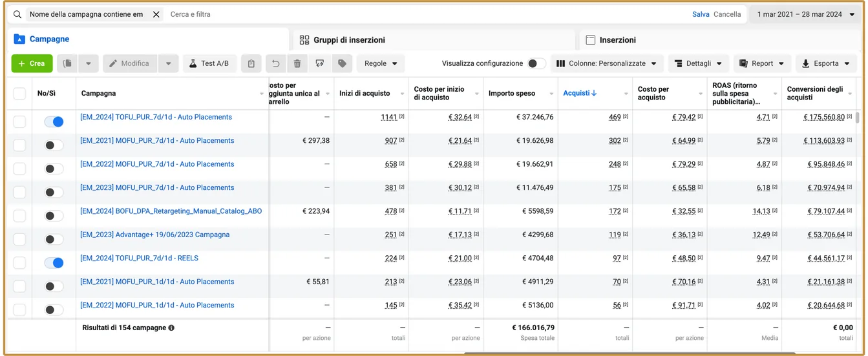Viewport: 868px width, 356px height.
Task: Open [EM_2021] MOFU_PUR_7d/1d - Auto Placements campaign
Action: tap(157, 141)
